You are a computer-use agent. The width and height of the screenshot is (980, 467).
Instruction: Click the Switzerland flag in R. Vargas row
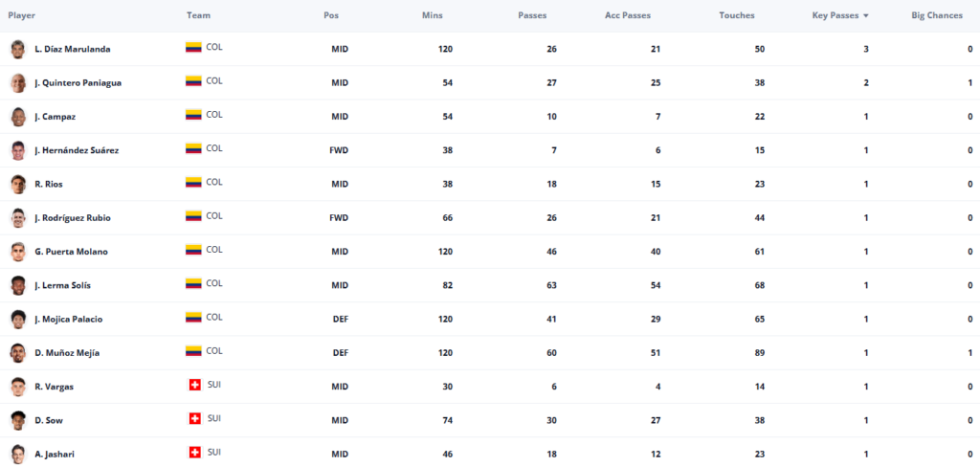[x=195, y=385]
